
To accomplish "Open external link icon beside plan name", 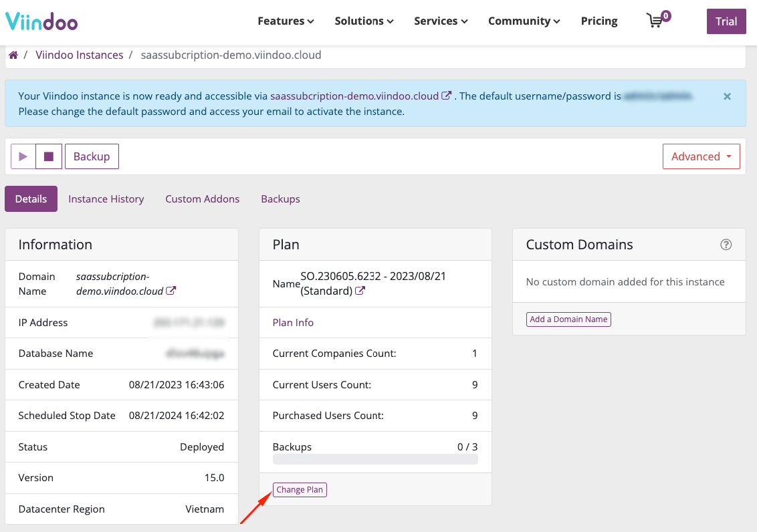I will pos(360,291).
